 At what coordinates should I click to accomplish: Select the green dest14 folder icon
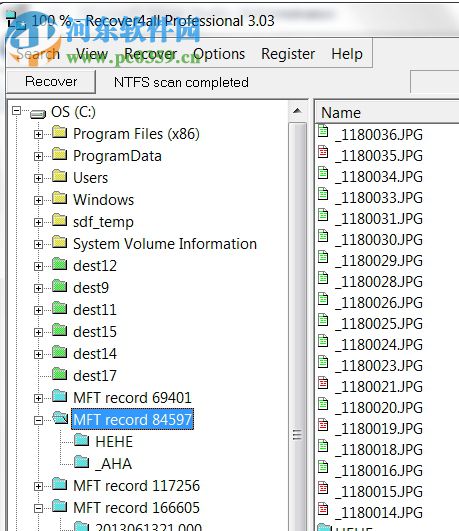pyautogui.click(x=60, y=352)
